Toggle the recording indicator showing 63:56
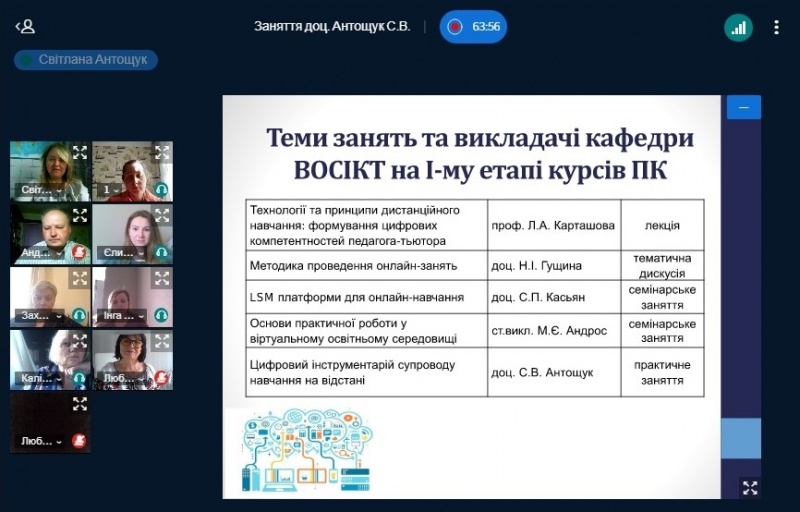The image size is (800, 512). (473, 27)
